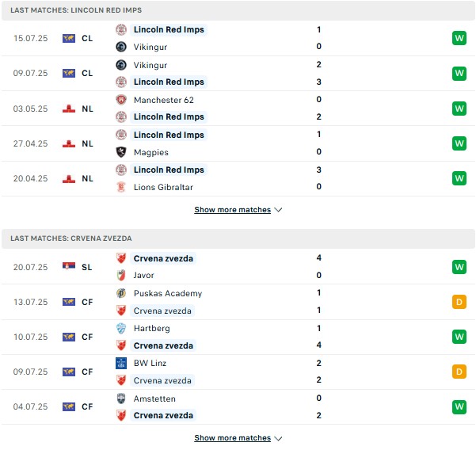Click the Javor club crest icon

(x=121, y=275)
